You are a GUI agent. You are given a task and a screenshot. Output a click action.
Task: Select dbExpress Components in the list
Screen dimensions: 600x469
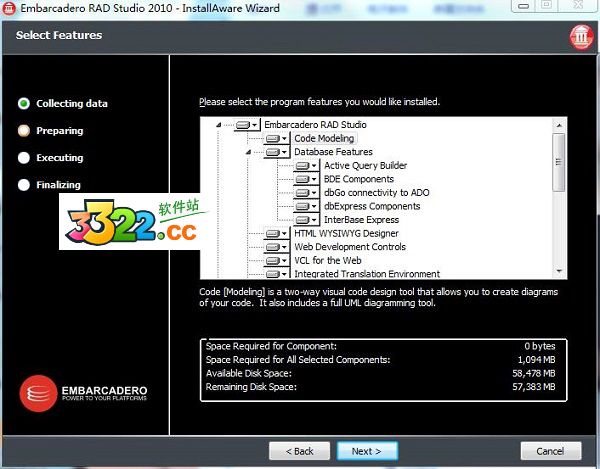click(x=372, y=206)
